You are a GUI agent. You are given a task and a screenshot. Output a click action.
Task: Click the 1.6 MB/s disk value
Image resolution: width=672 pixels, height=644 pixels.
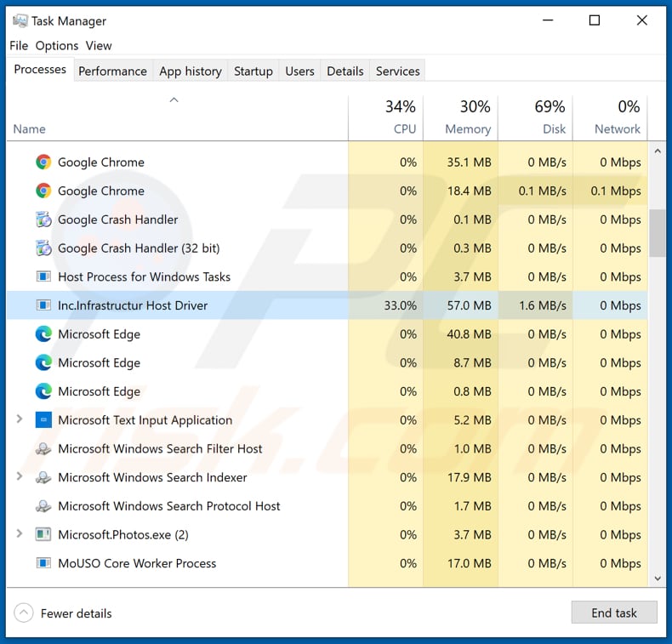coord(543,305)
